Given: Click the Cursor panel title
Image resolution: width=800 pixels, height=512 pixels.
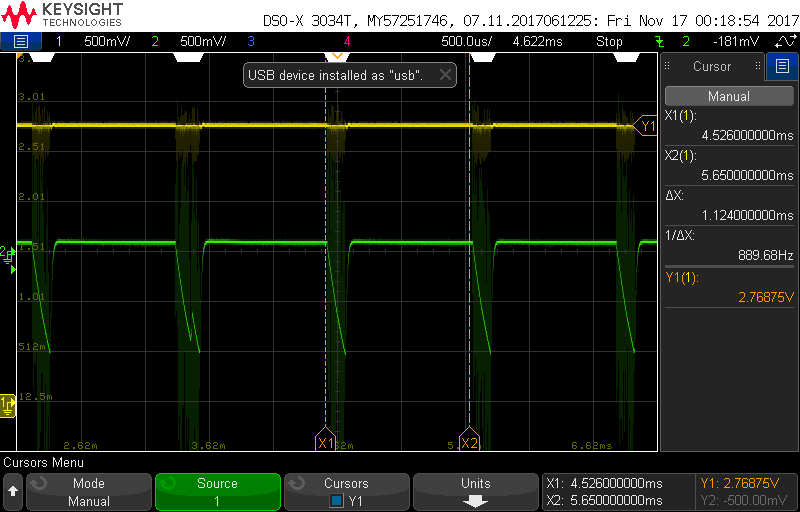Looking at the screenshot, I should click(x=712, y=66).
